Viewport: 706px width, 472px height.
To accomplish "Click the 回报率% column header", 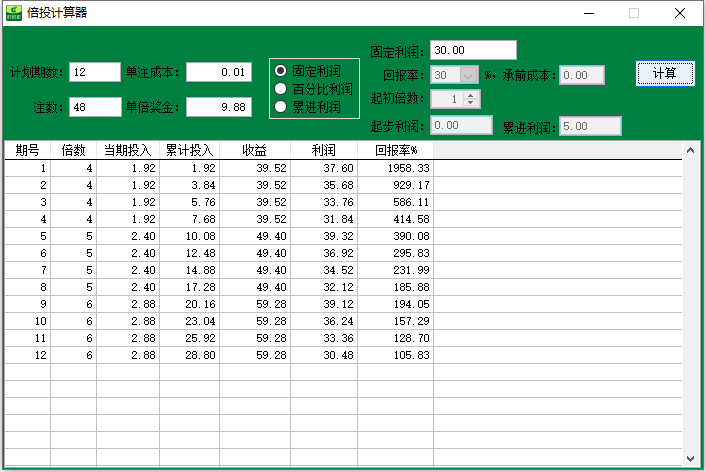I will pos(395,150).
